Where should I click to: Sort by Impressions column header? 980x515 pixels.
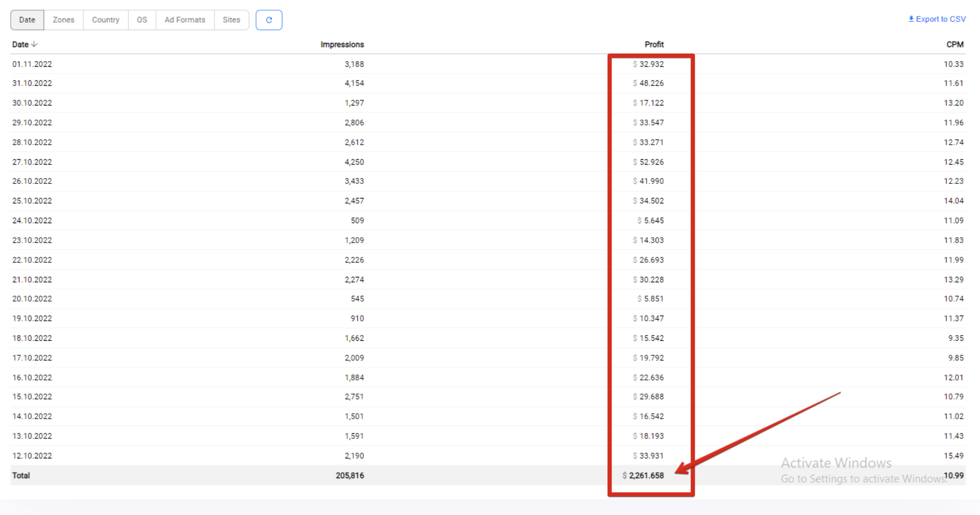[342, 45]
